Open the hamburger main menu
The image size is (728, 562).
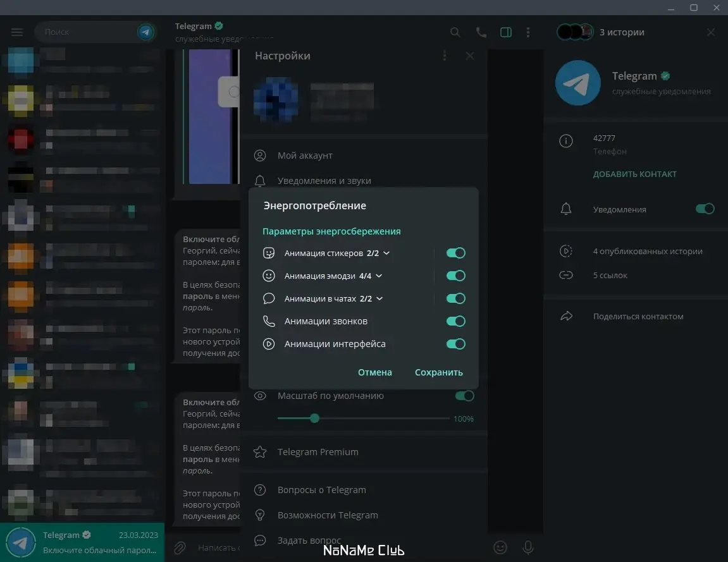(x=17, y=32)
